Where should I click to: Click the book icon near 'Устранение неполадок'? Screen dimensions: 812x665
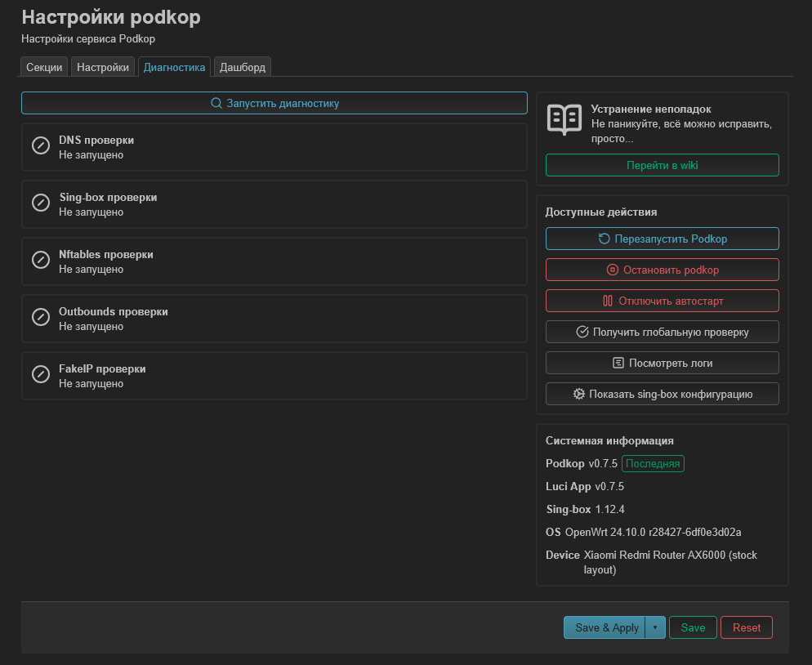click(562, 120)
